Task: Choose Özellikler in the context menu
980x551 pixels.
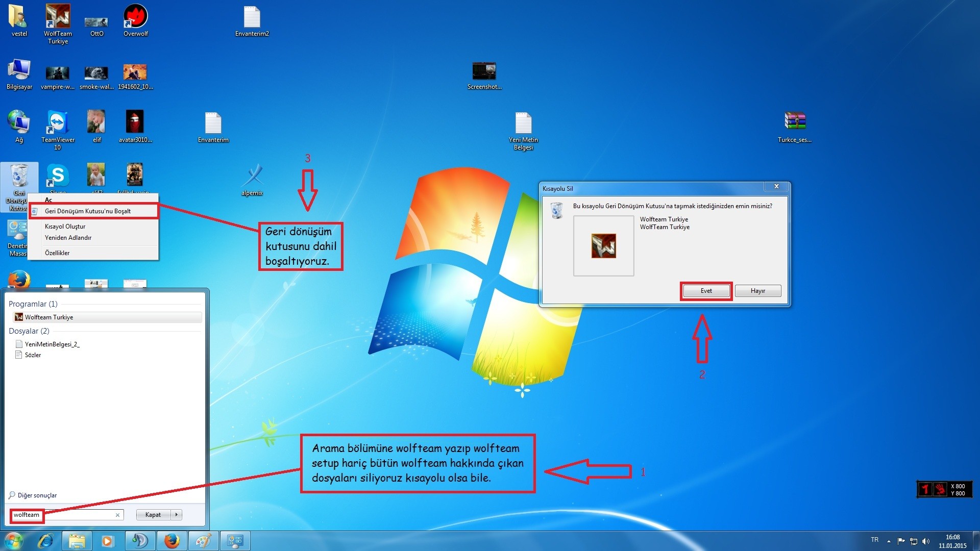Action: point(93,253)
